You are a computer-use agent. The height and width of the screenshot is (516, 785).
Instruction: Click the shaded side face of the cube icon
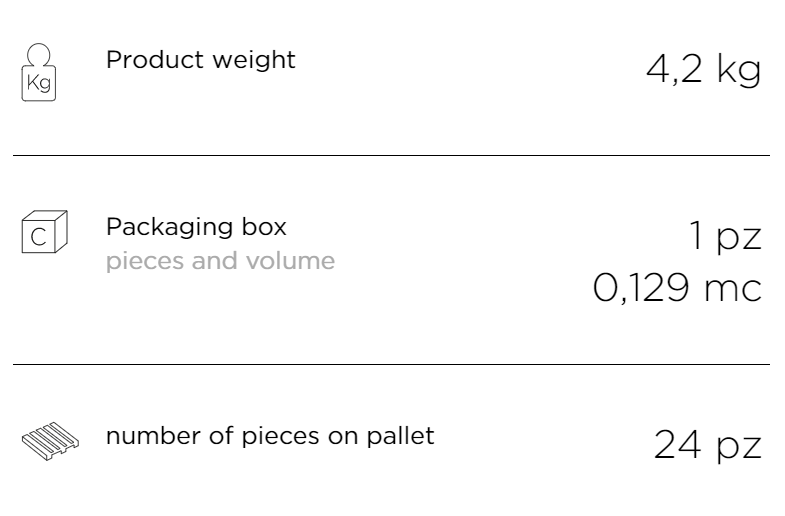(x=61, y=231)
